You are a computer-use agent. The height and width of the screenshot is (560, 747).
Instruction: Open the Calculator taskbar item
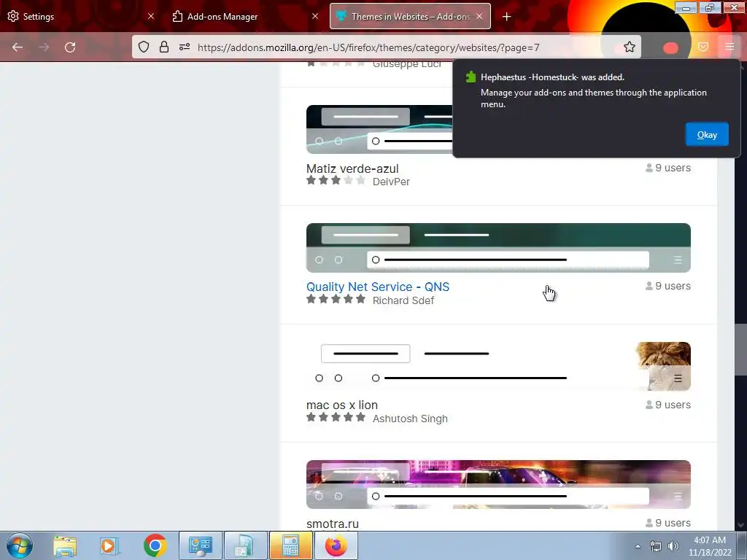coord(290,545)
